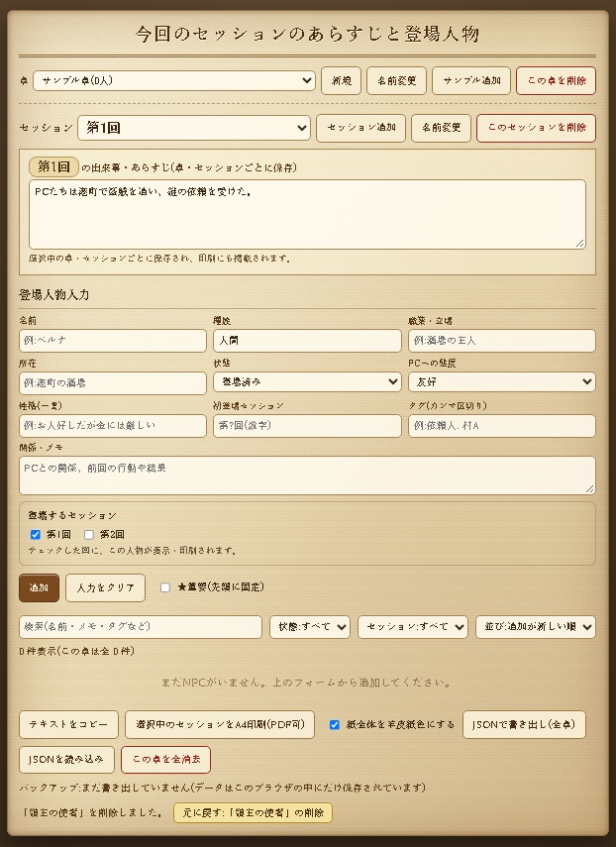Open the 状態:すべて filter dropdown
Viewport: 616px width, 847px height.
pyautogui.click(x=310, y=627)
